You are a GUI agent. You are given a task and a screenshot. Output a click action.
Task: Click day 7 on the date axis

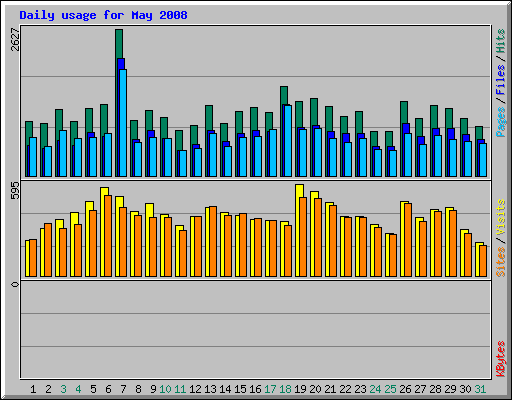click(x=123, y=389)
